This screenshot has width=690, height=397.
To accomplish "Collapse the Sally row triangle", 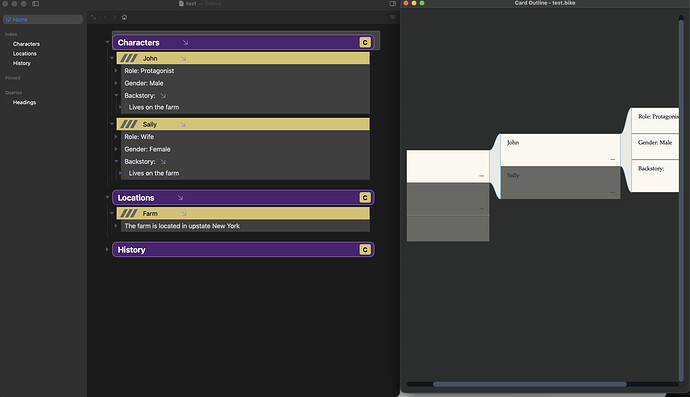I will [112, 124].
